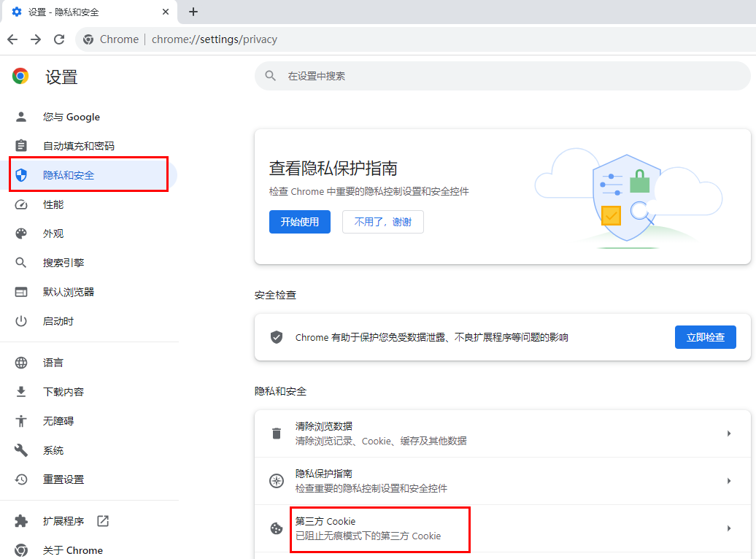This screenshot has height=559, width=756.
Task: Click the magnifier icon for 搜索引擎
Action: (21, 263)
